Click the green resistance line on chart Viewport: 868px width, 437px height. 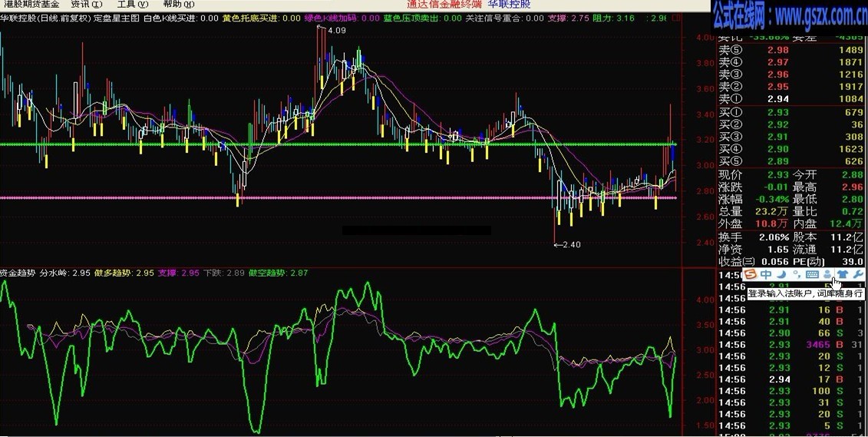(338, 144)
